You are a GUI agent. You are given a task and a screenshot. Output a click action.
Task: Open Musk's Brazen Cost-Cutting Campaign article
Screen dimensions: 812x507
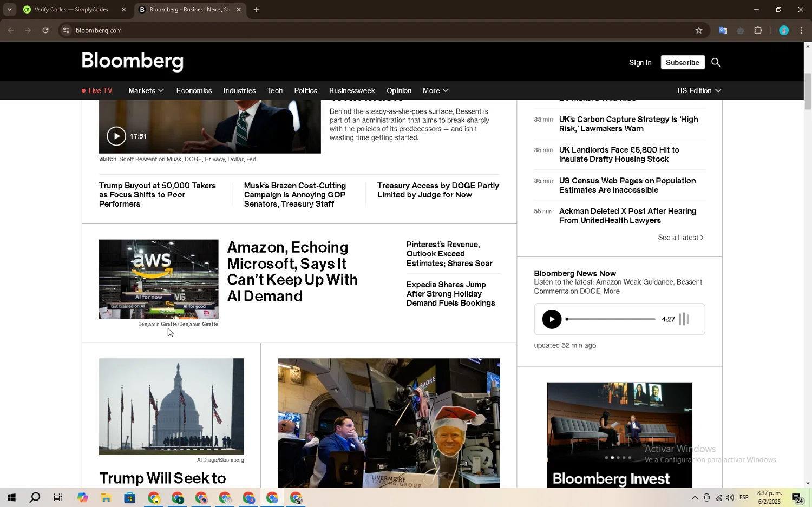tap(295, 195)
